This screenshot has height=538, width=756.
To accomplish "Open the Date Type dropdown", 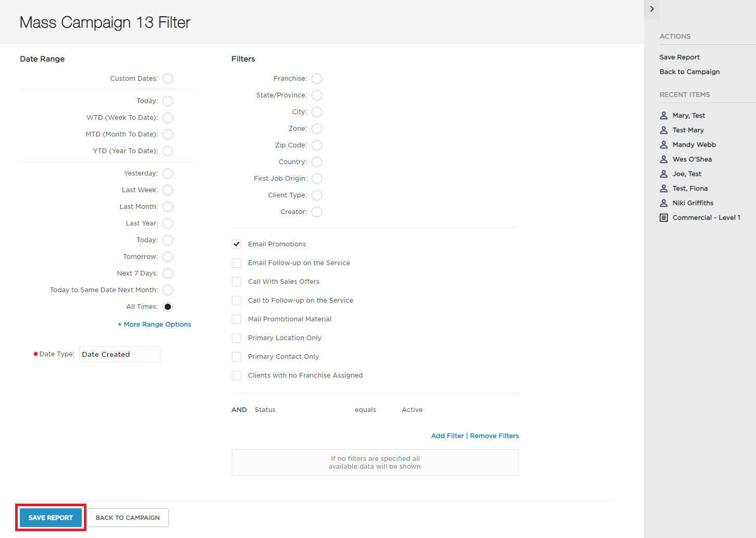I will tap(120, 354).
